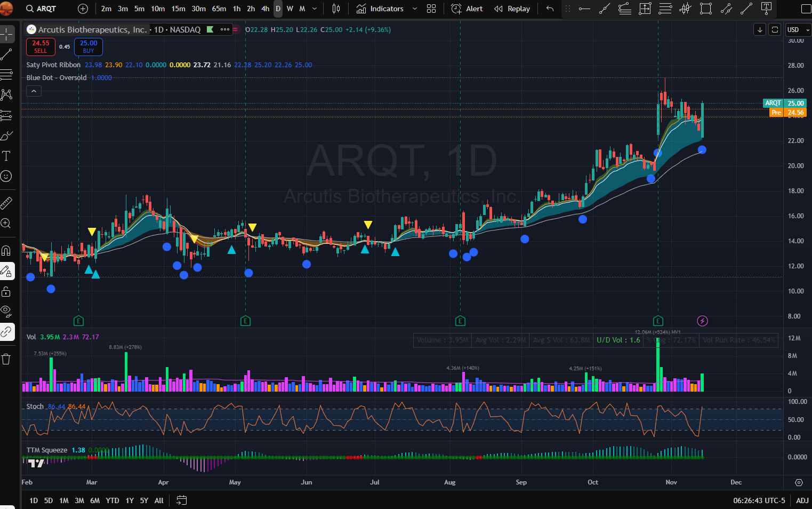Select the ruler measure tool
Screen dimensions: 812x509
[6, 203]
